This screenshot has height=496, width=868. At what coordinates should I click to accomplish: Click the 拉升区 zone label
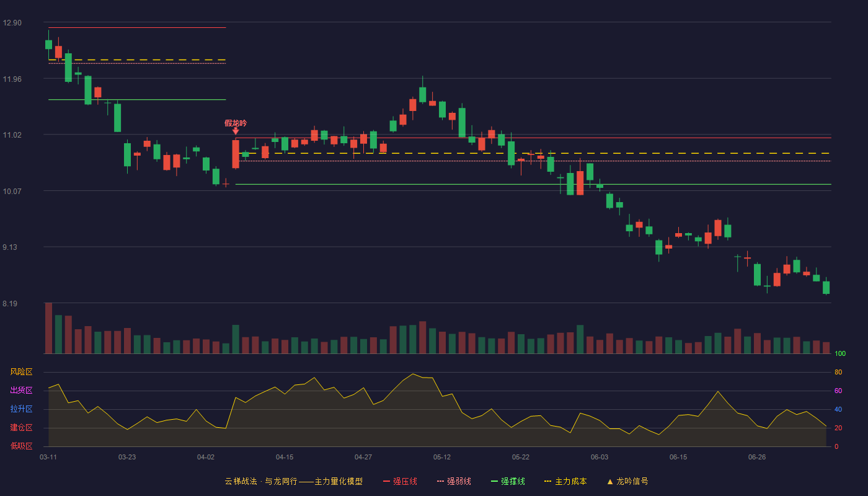pyautogui.click(x=22, y=409)
